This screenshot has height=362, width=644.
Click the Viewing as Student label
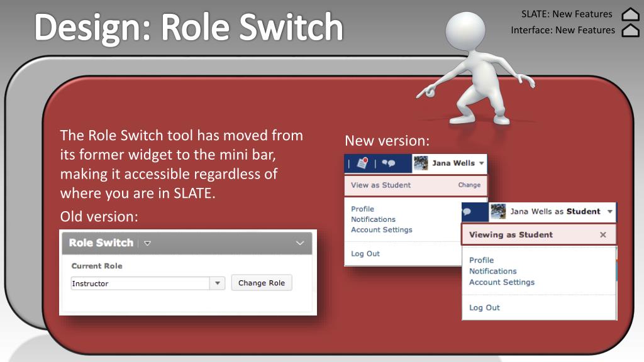pyautogui.click(x=511, y=235)
